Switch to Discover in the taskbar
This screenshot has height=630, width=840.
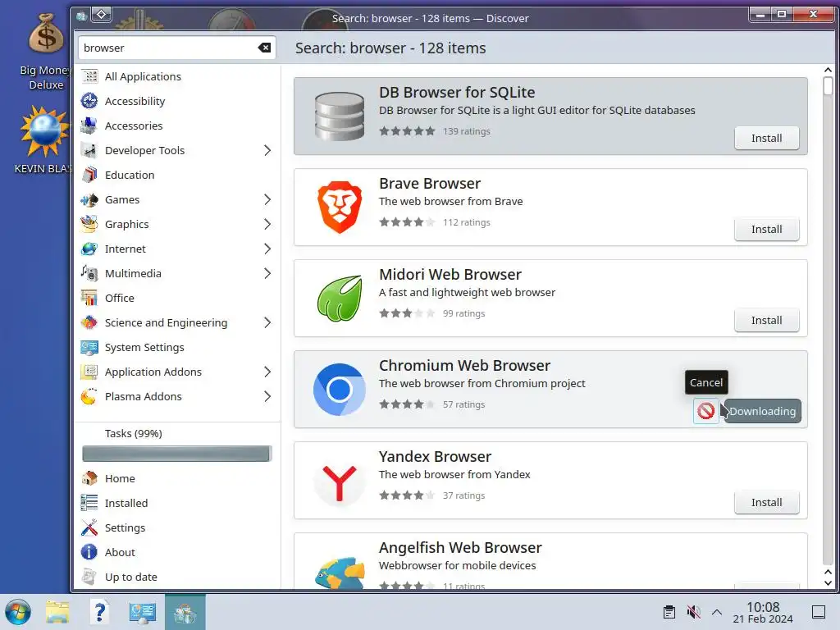[x=185, y=612]
